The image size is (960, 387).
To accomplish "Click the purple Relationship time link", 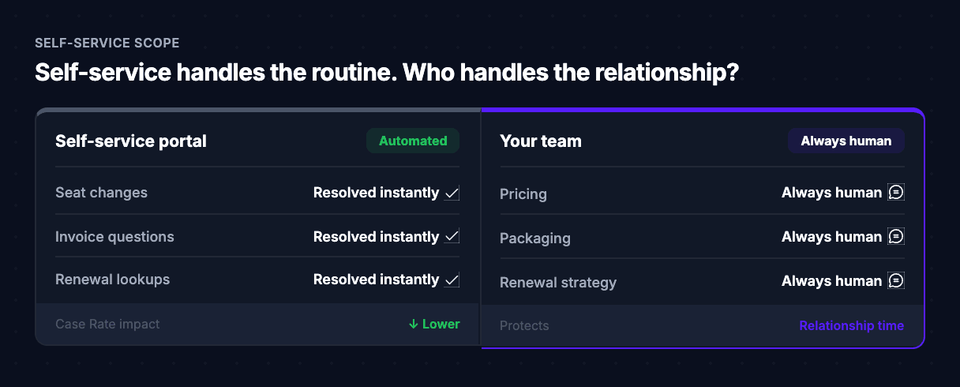I will point(851,326).
